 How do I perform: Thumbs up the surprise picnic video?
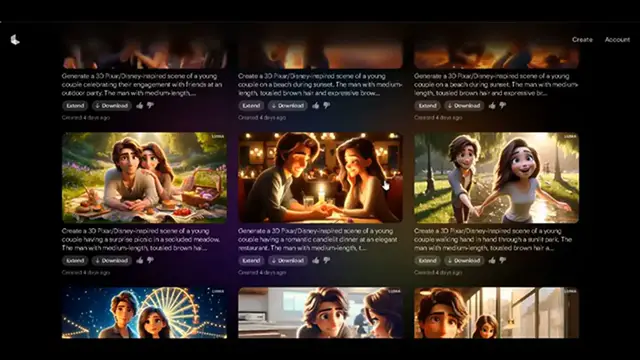(140, 260)
